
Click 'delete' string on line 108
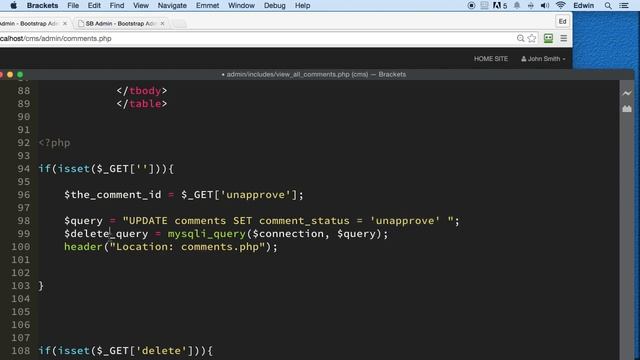[164, 351]
